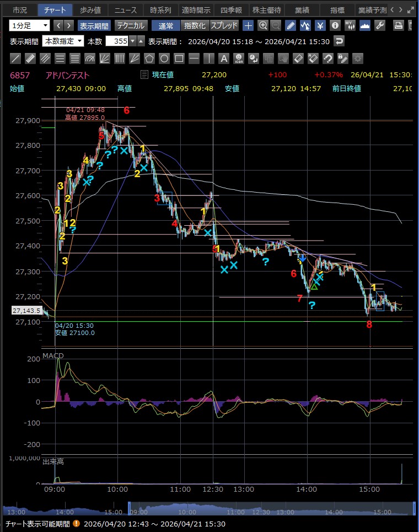This screenshot has height=532, width=419.
Task: Click the information 'i' icon
Action: (x=335, y=25)
